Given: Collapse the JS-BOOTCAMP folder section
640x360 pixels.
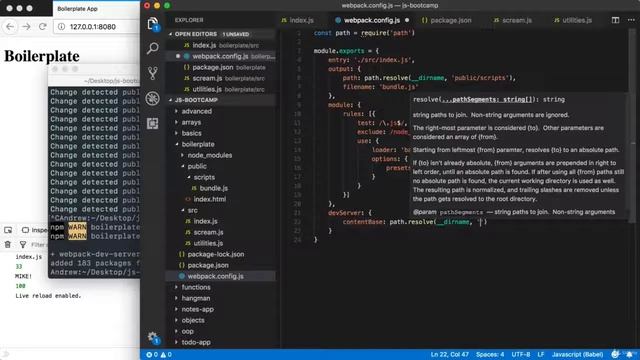Looking at the screenshot, I should (171, 100).
